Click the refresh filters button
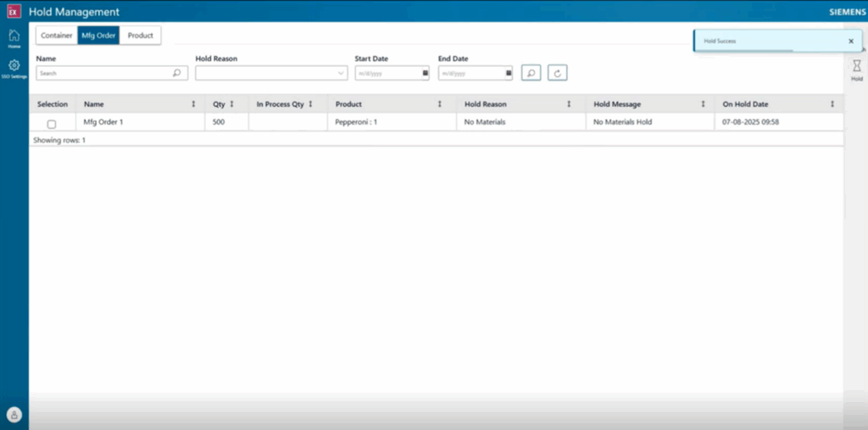Screen dimensions: 868x430 (557, 73)
